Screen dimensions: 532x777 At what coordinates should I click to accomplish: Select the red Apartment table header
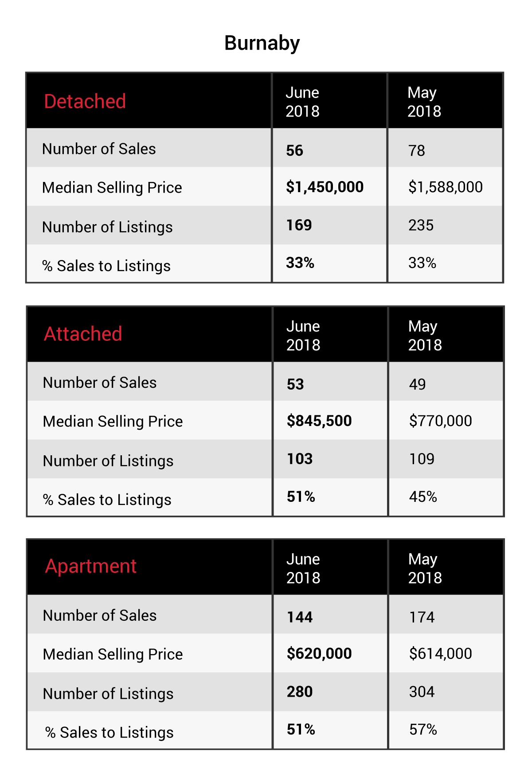coord(91,567)
